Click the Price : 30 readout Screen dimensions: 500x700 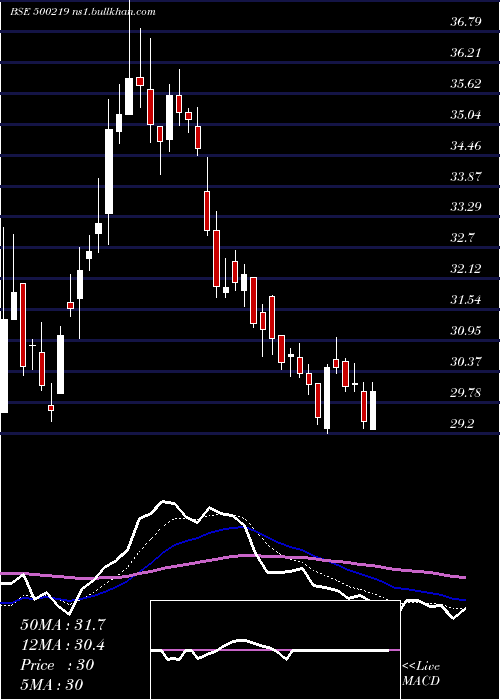pos(57,665)
